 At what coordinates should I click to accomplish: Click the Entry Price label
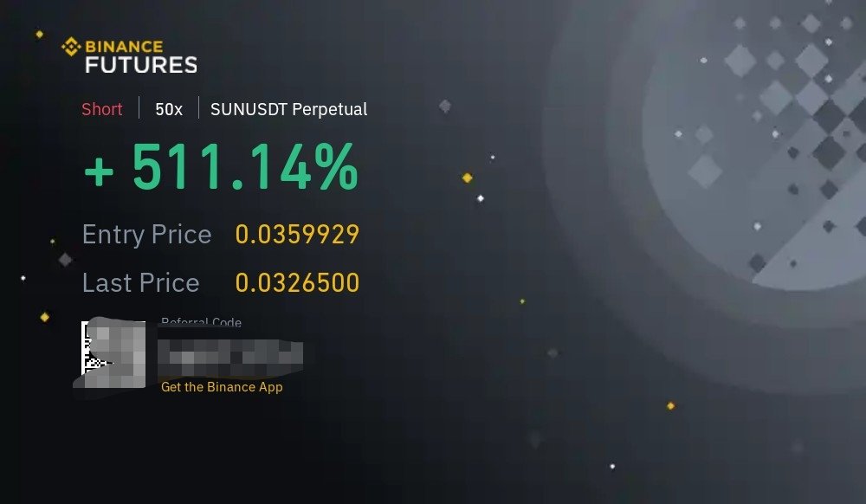coord(147,235)
